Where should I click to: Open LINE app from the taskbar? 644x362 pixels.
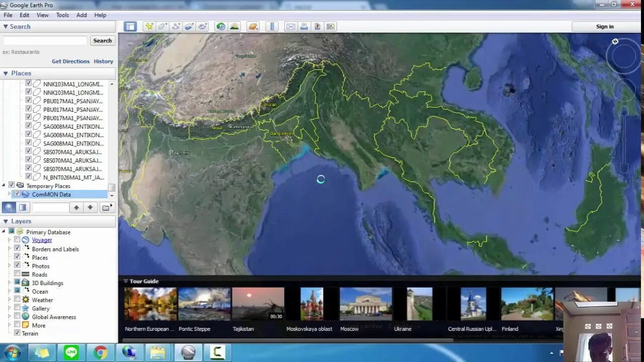point(71,353)
